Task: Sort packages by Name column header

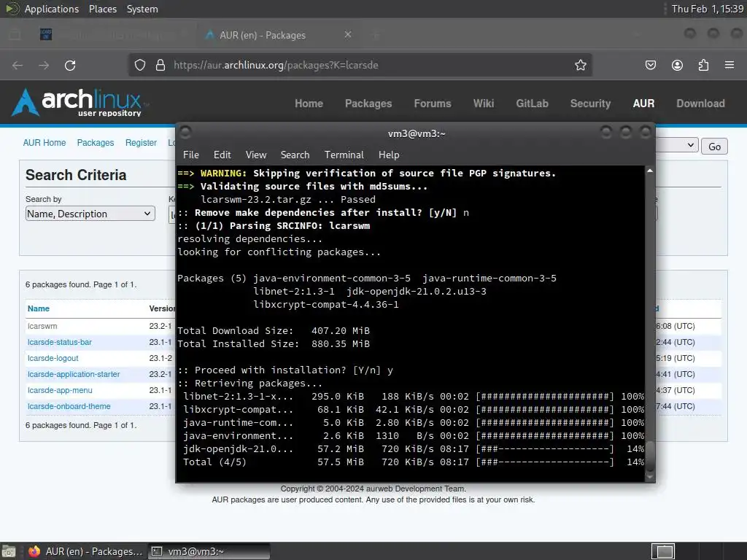Action: click(x=39, y=308)
